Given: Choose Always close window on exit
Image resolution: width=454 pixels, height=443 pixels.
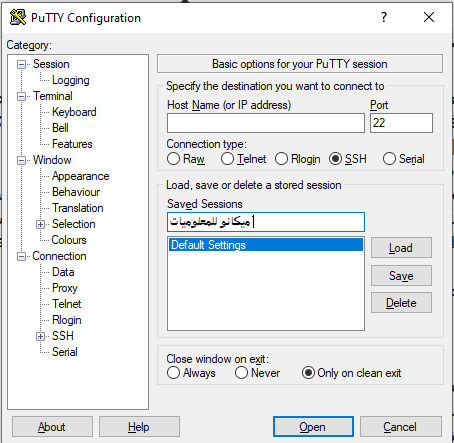Looking at the screenshot, I should click(x=173, y=373).
